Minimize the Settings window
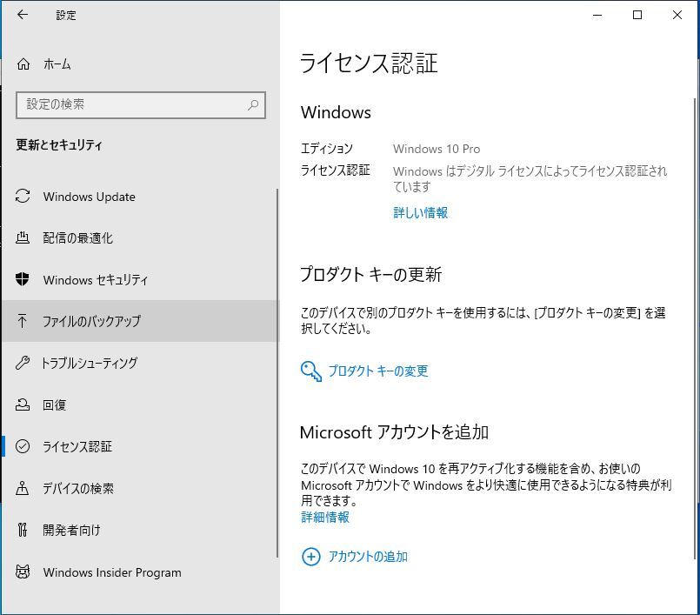 pos(597,15)
